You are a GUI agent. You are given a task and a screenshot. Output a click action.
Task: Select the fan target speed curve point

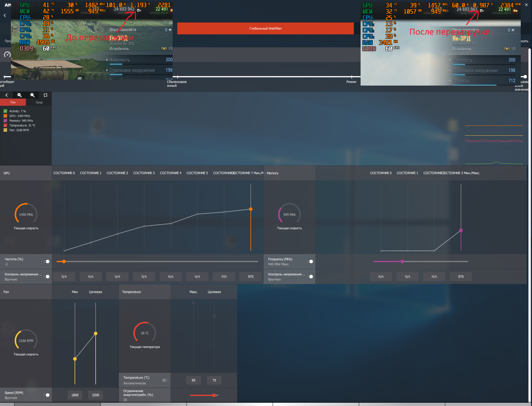coord(96,333)
